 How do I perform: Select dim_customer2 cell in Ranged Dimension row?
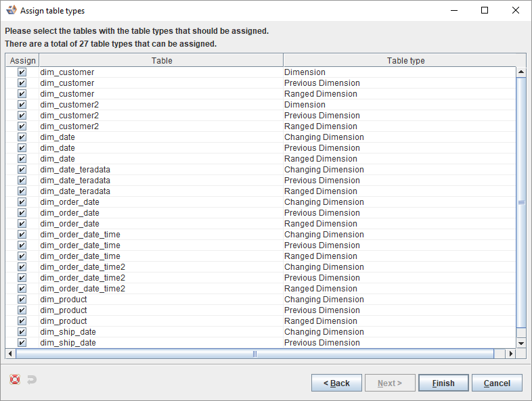161,126
